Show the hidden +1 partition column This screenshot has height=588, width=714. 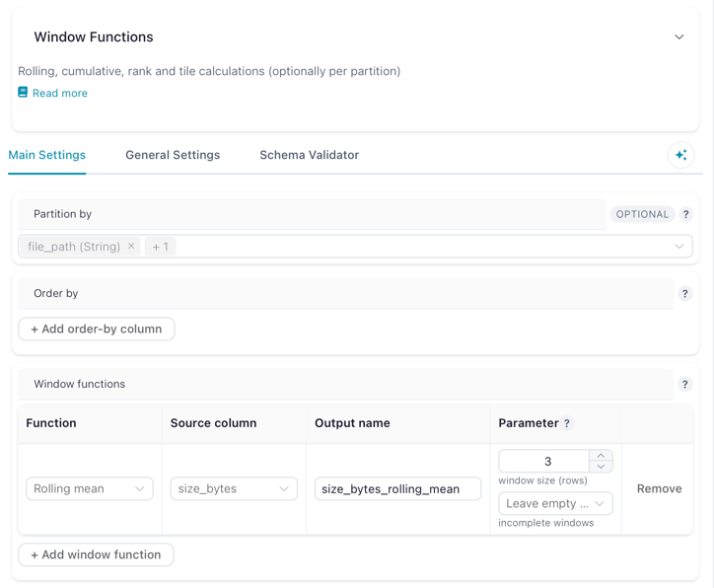161,247
